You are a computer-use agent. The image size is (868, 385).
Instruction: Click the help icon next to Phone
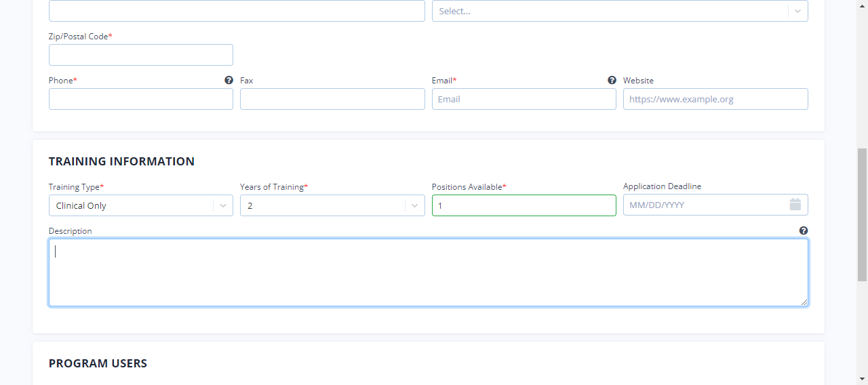[229, 80]
